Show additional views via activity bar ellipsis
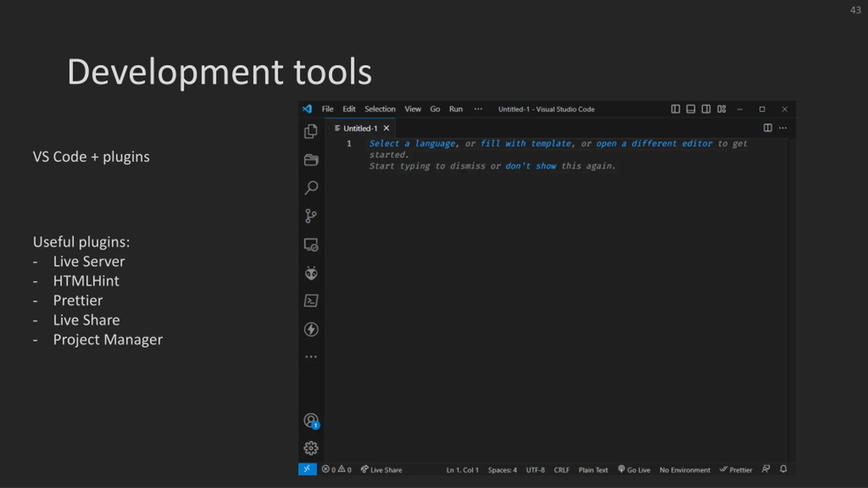The width and height of the screenshot is (868, 488). [311, 357]
